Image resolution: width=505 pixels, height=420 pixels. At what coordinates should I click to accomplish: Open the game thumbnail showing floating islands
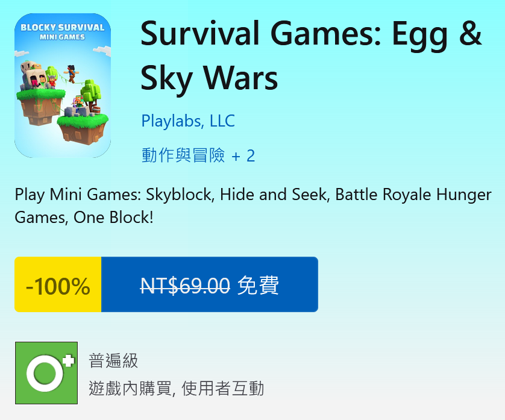(x=62, y=84)
